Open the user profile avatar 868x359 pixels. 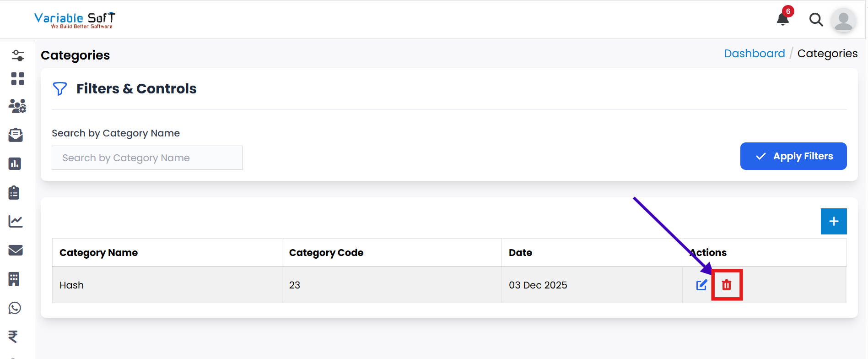click(x=843, y=20)
